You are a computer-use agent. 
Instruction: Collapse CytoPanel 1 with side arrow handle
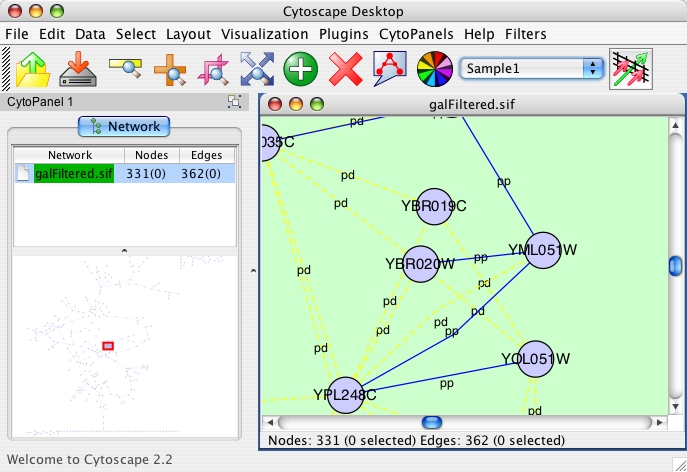253,271
